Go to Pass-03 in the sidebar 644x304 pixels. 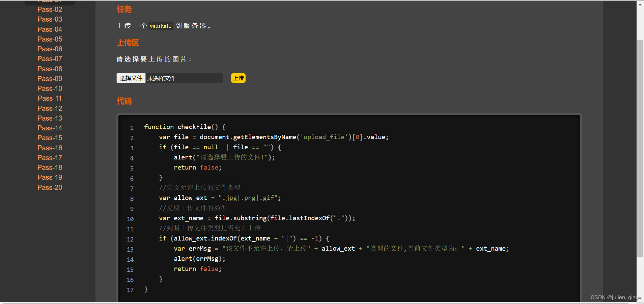point(50,19)
